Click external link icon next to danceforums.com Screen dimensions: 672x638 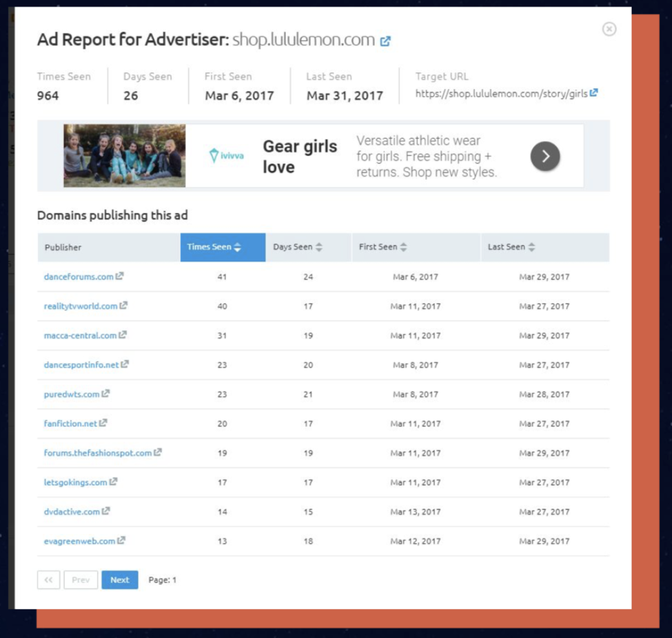[121, 277]
